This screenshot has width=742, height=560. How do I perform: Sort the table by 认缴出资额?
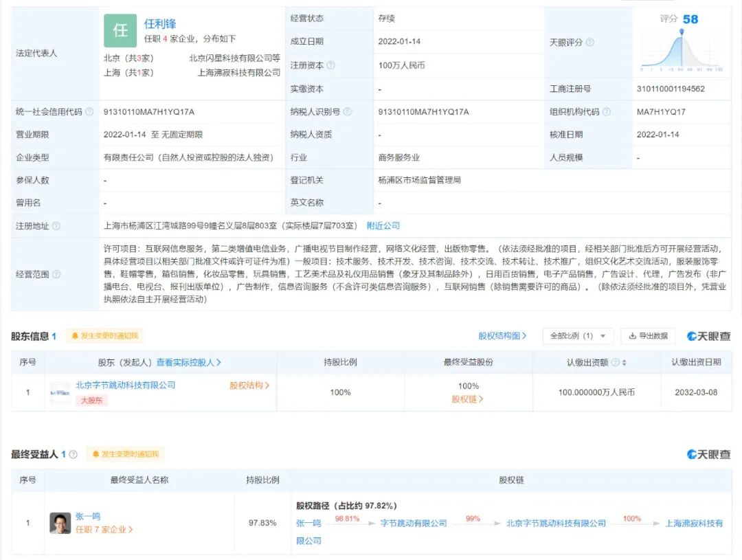coord(624,363)
